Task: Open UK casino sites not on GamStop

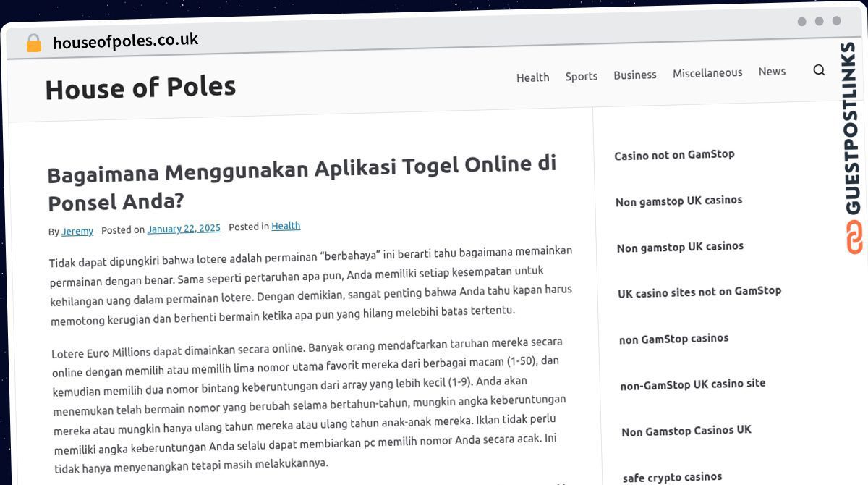Action: [699, 292]
